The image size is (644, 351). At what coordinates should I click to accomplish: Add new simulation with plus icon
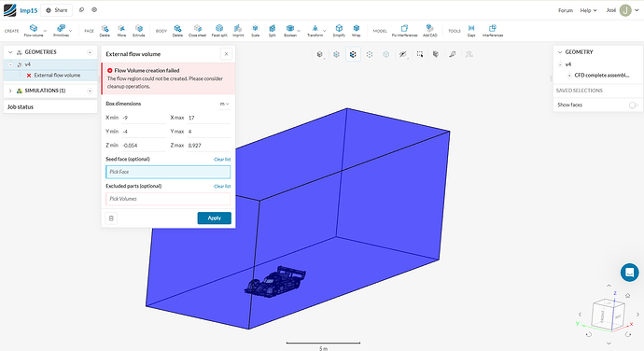coord(90,91)
